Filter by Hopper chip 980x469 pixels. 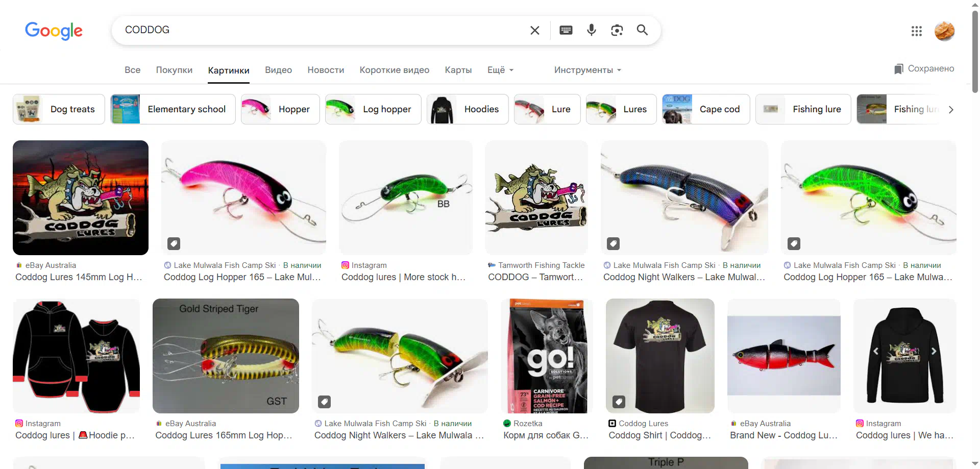click(x=280, y=109)
